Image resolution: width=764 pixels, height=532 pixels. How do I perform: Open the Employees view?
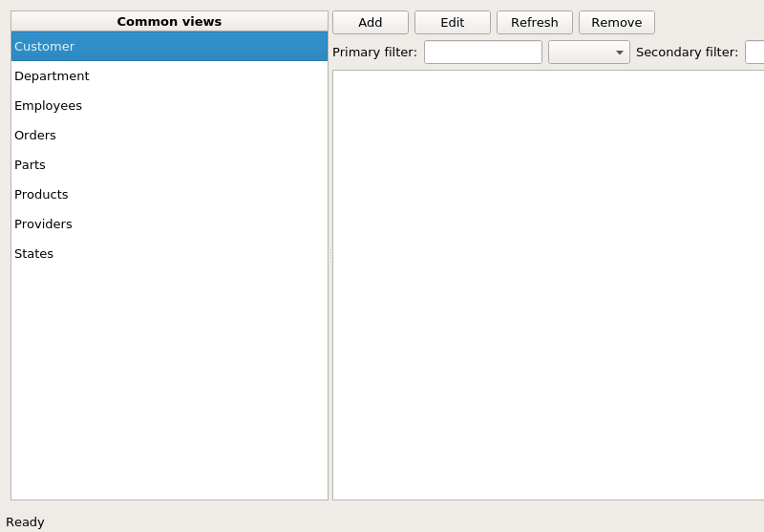[169, 106]
